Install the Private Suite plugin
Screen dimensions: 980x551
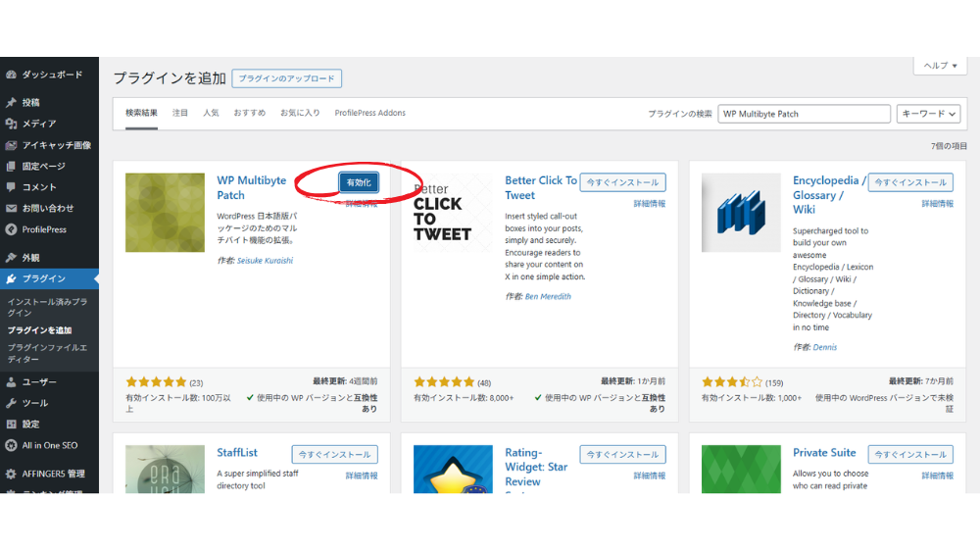(x=910, y=455)
